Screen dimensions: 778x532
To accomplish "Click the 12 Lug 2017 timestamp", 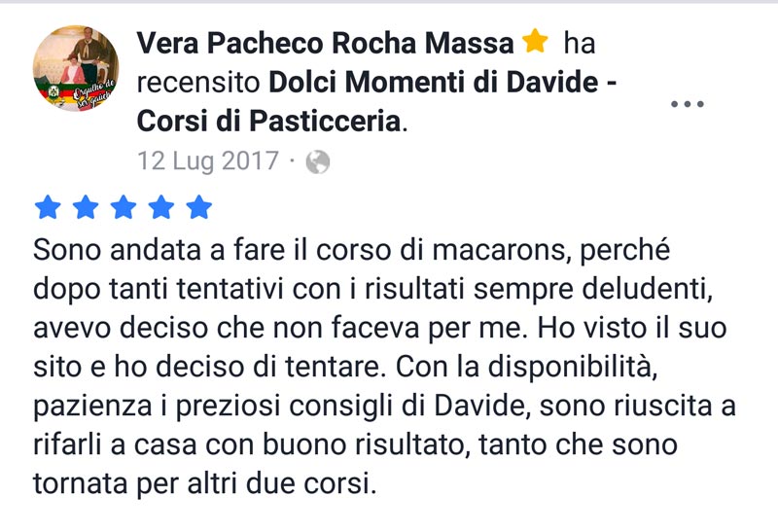I will [x=208, y=161].
